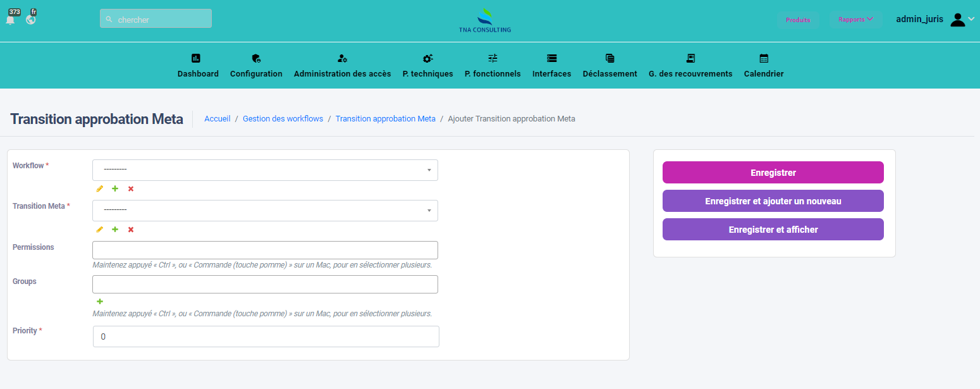Expand the Rapports dropdown menu
Image resolution: width=980 pixels, height=389 pixels.
coord(855,20)
